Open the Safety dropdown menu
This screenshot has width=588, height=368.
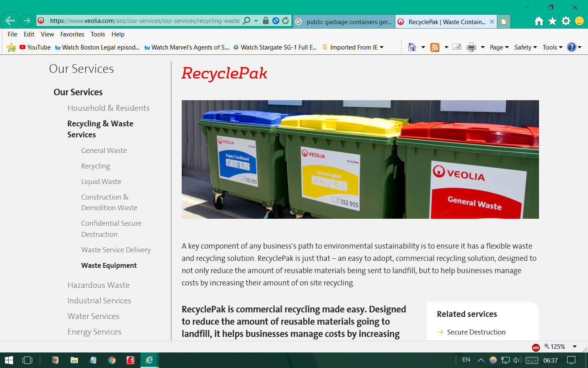526,47
